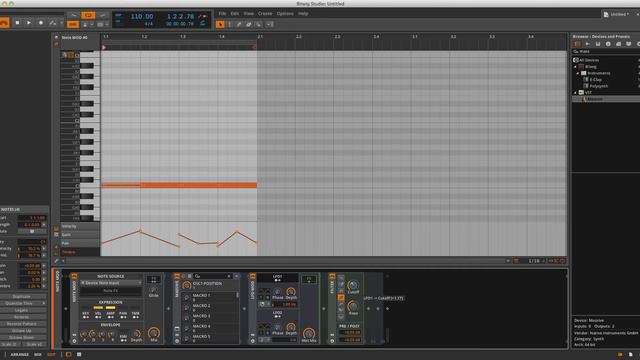
Task: Toggle the orange loop button
Action: pyautogui.click(x=88, y=16)
